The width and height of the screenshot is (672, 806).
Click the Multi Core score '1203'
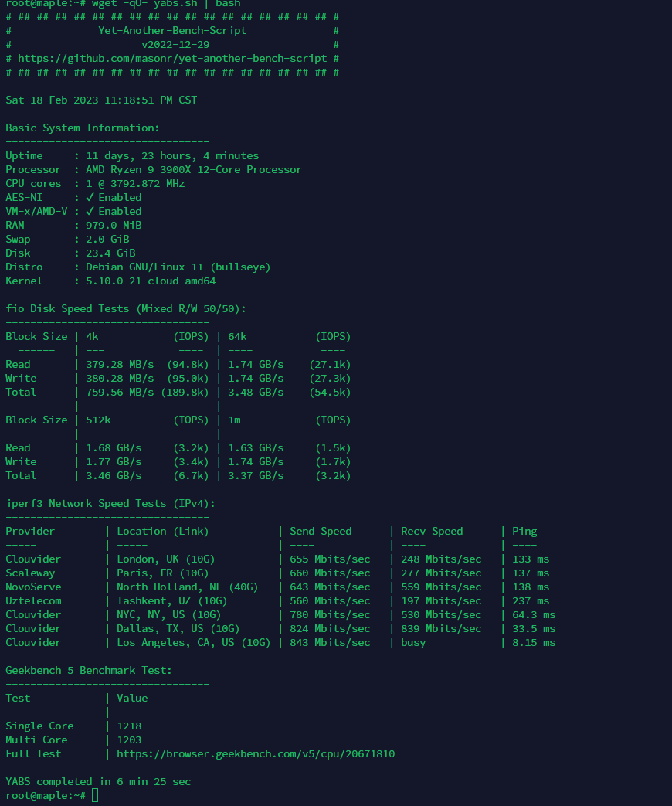pos(129,740)
